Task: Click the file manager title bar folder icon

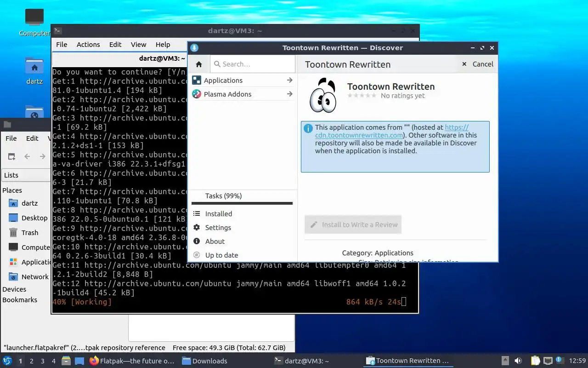Action: coord(6,124)
